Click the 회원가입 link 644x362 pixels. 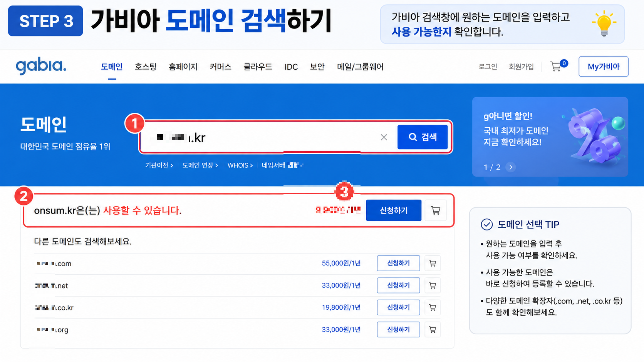521,67
